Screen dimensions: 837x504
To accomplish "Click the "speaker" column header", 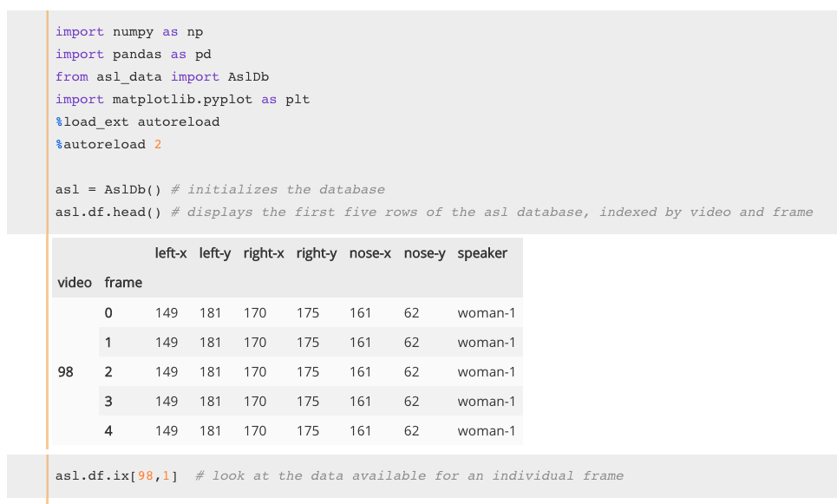I will (483, 252).
